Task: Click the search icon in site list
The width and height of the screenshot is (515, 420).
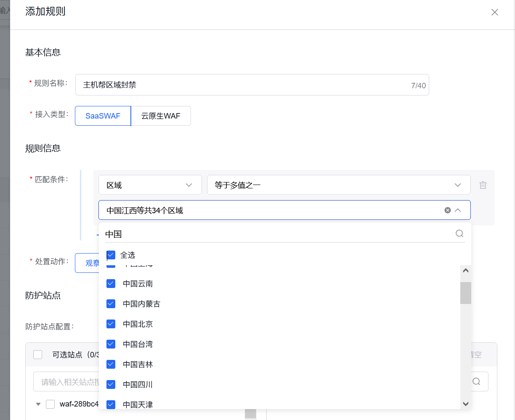Action: [476, 381]
